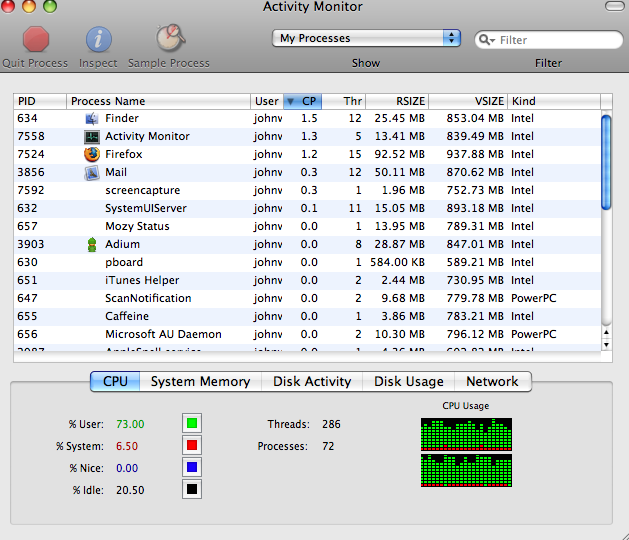This screenshot has height=540, width=629.
Task: Switch to the Network tab
Action: point(493,381)
